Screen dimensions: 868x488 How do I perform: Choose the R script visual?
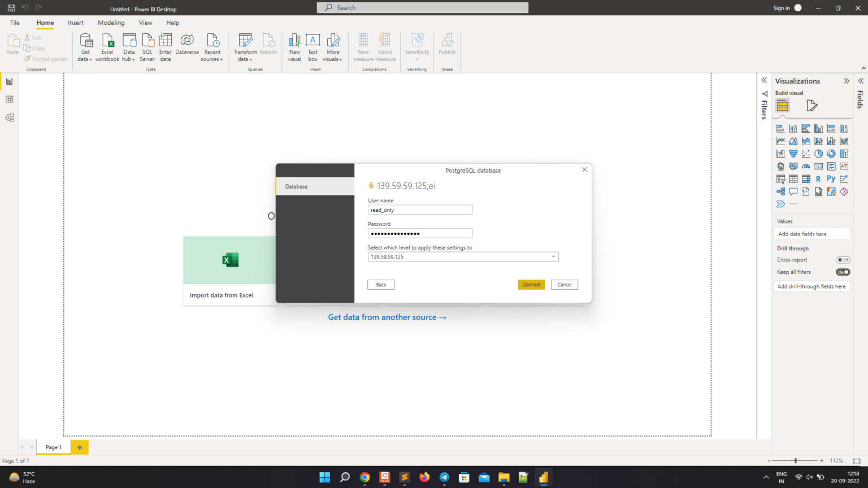(x=818, y=179)
